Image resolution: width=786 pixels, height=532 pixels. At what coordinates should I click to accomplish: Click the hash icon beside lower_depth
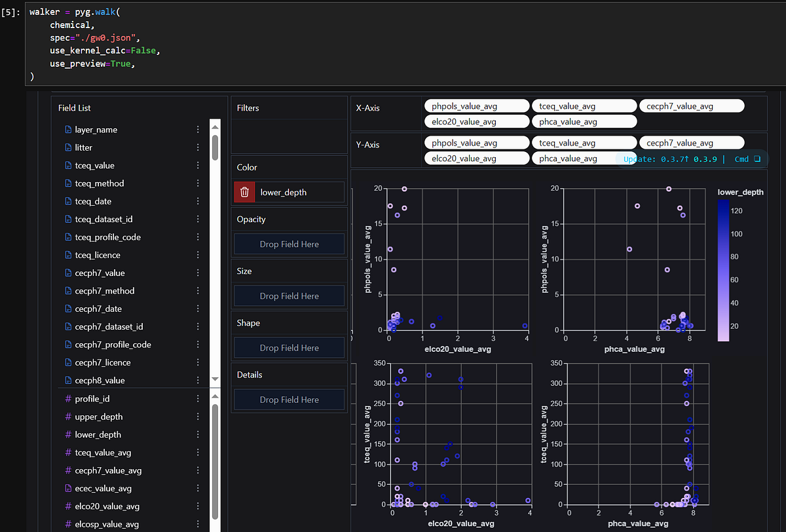tap(67, 434)
